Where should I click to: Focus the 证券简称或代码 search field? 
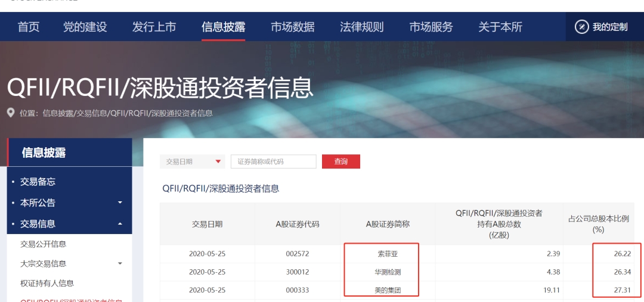pyautogui.click(x=274, y=161)
